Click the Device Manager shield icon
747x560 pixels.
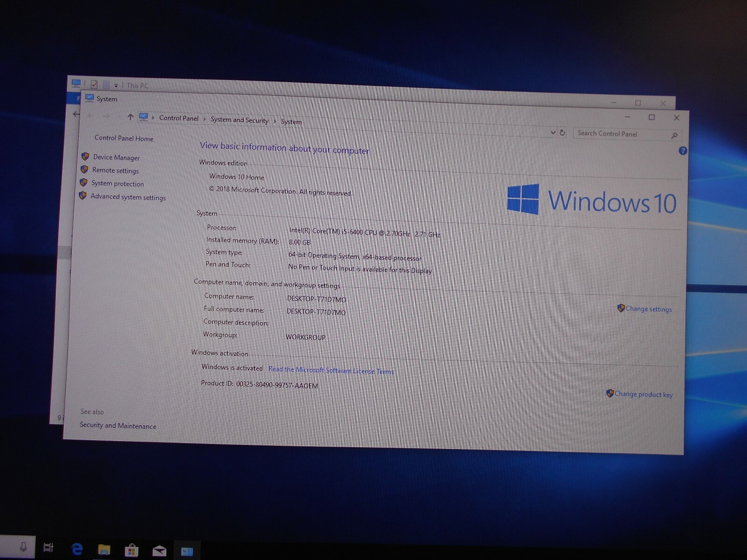85,156
